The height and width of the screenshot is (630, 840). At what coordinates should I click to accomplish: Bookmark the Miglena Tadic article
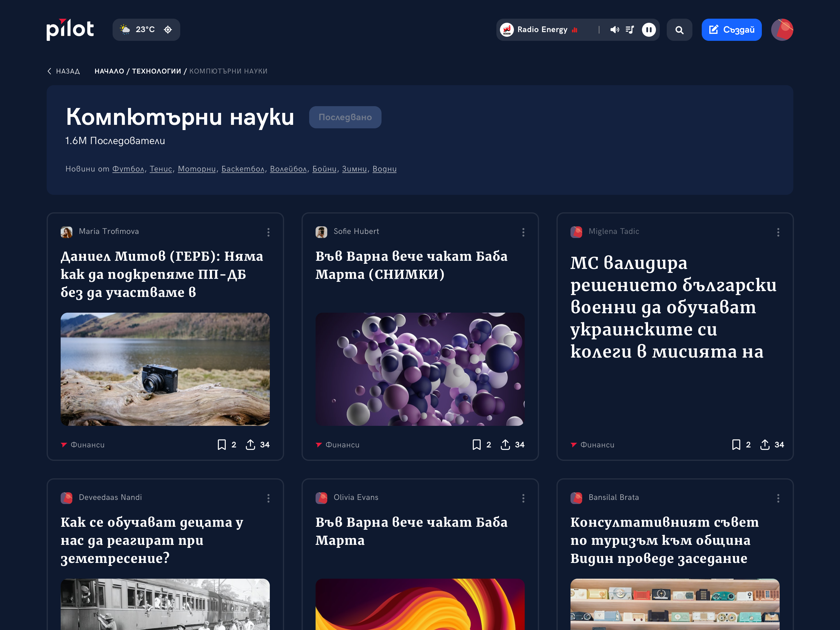[x=736, y=445]
